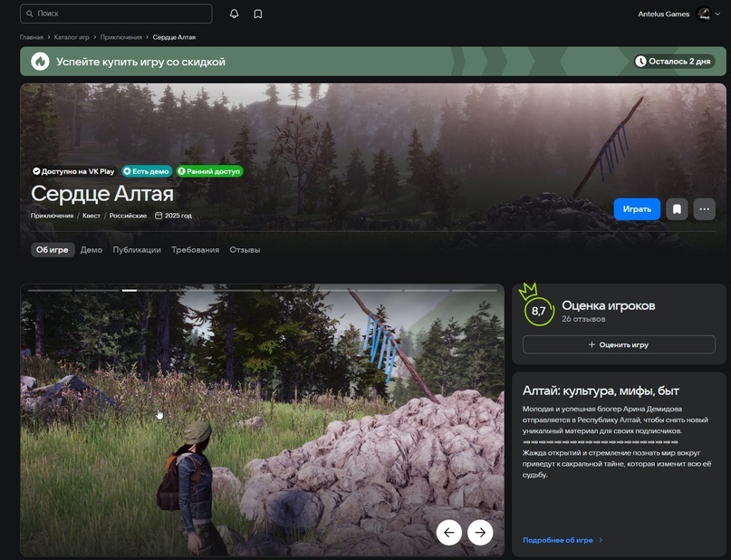This screenshot has height=560, width=731.
Task: Switch to the Требования tab
Action: click(195, 249)
